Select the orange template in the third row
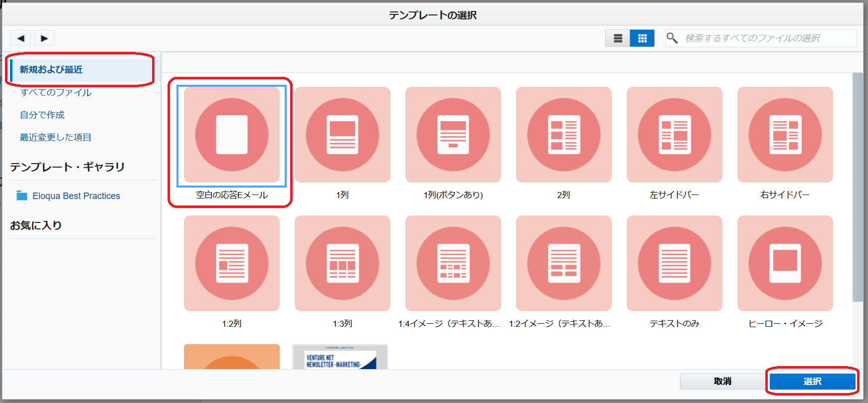Screen dimensions: 868x403 [x=232, y=357]
